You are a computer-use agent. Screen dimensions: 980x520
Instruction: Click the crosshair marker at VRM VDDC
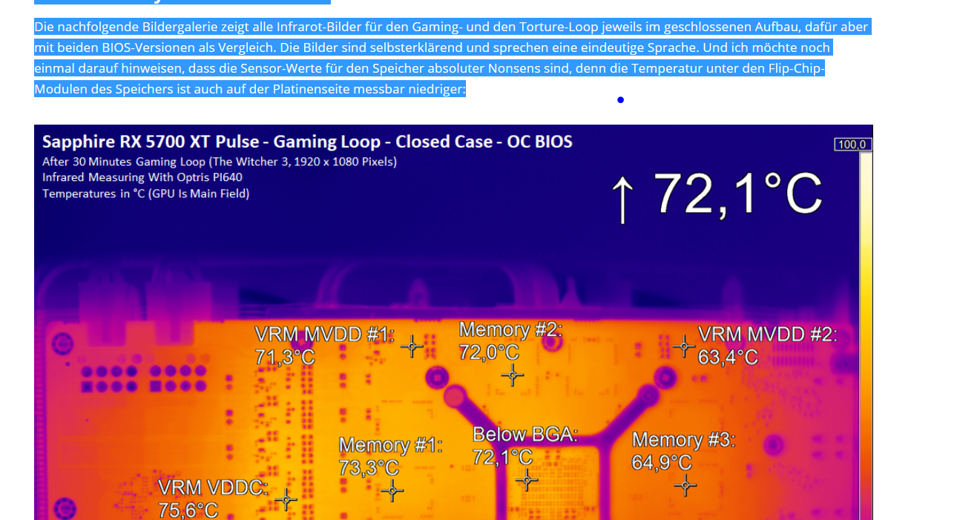point(286,500)
